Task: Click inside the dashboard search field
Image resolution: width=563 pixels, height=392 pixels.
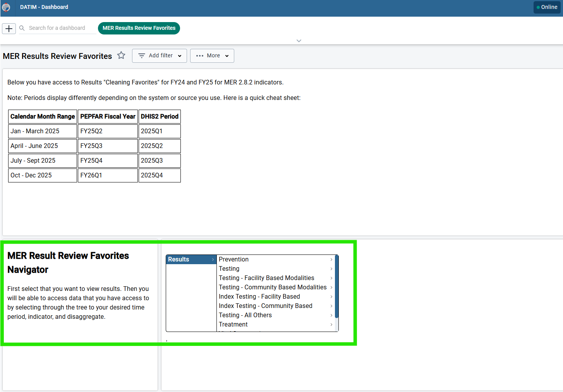Action: tap(58, 28)
